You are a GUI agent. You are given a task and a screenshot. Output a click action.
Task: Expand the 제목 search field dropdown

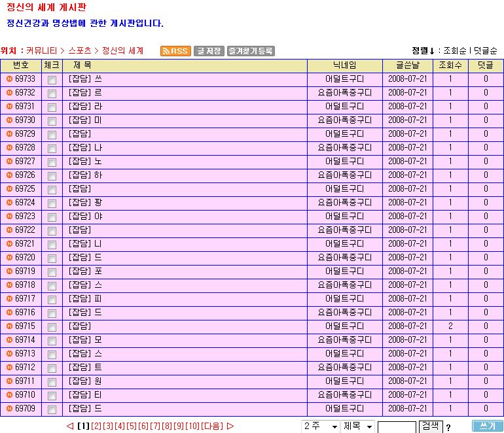point(358,426)
